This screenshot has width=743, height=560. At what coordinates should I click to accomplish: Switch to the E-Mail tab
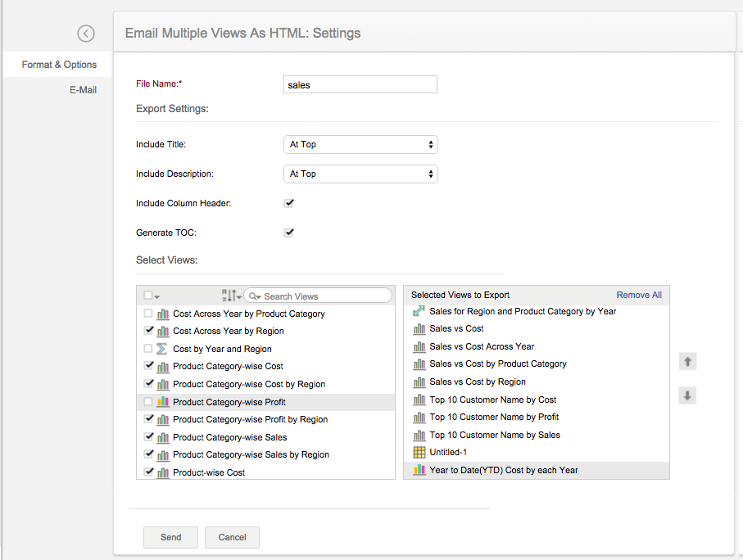83,90
